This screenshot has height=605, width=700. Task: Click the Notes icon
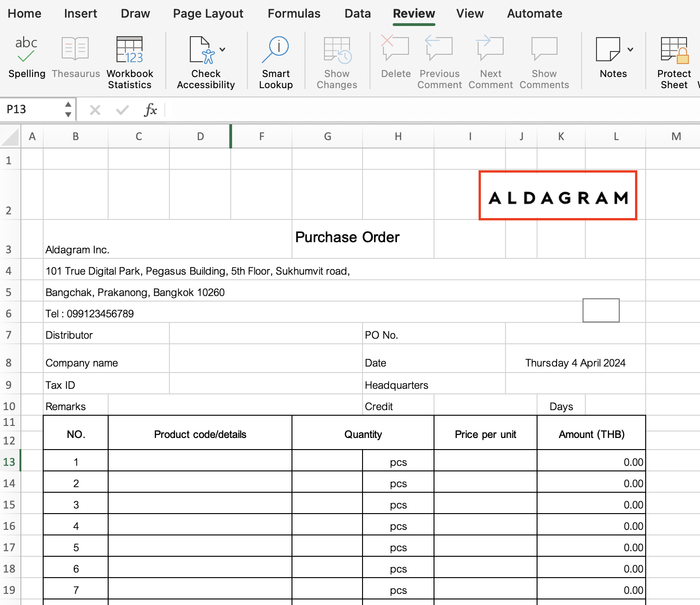pyautogui.click(x=609, y=51)
